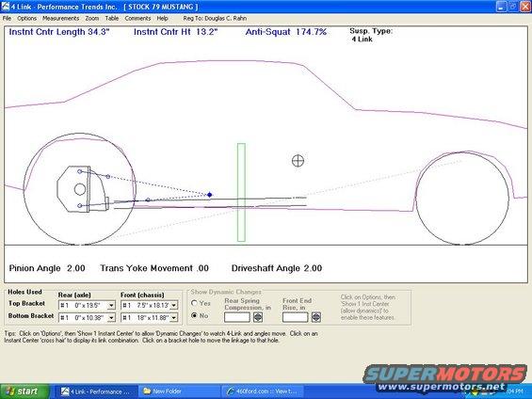Viewport: 532px width, 399px height.
Task: Click Rear Spring Compression adjust icon
Action: pos(258,317)
